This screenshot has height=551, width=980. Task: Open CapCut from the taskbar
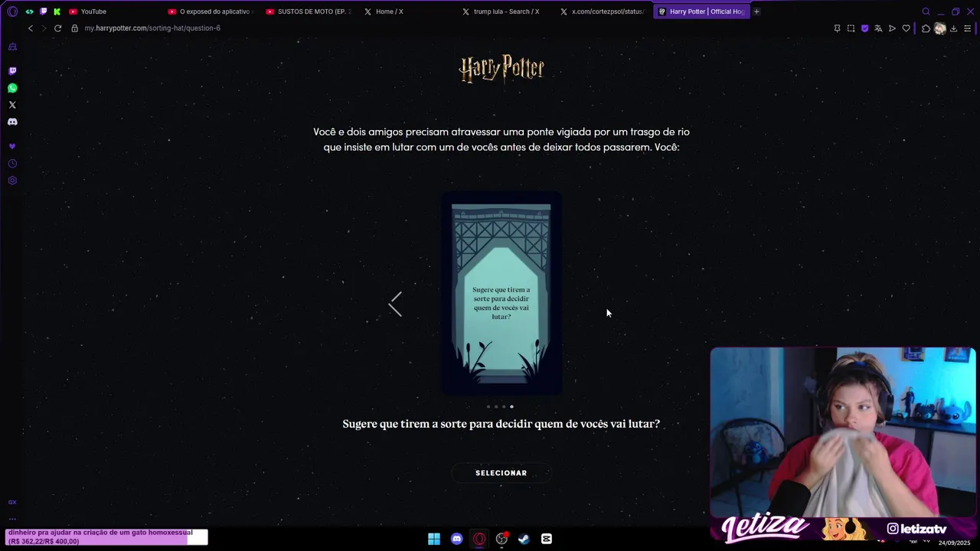[x=547, y=539]
